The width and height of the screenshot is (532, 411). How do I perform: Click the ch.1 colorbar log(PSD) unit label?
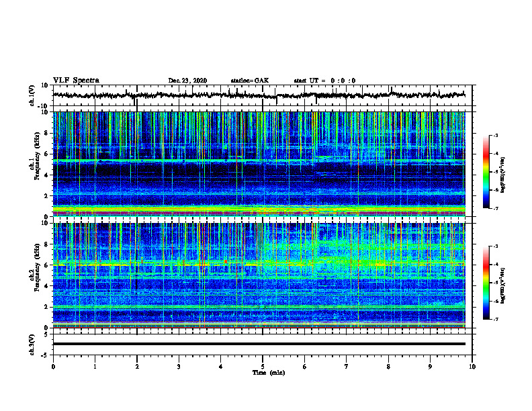pos(503,175)
